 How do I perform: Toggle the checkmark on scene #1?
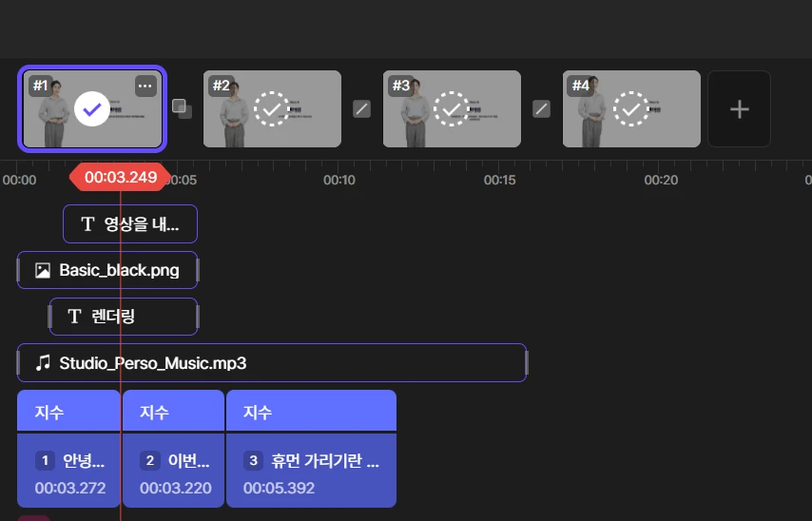pyautogui.click(x=92, y=108)
